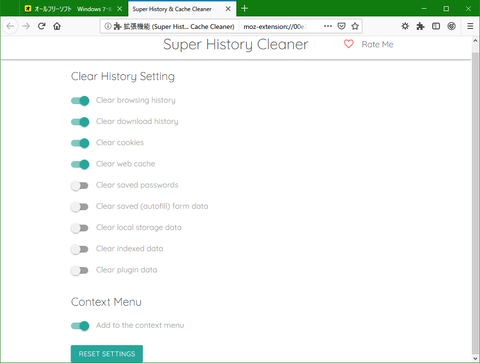
Task: Click the RESET SETTINGS button
Action: (x=107, y=354)
